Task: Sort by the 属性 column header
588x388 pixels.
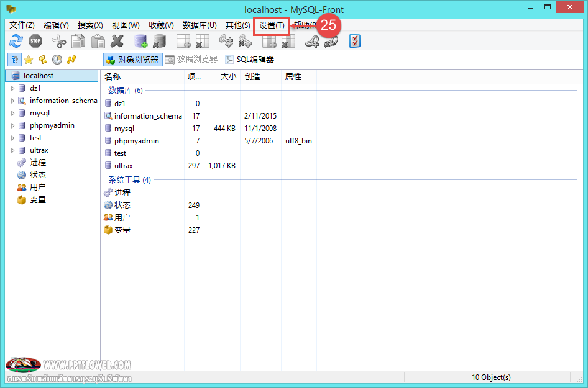Action: 299,77
